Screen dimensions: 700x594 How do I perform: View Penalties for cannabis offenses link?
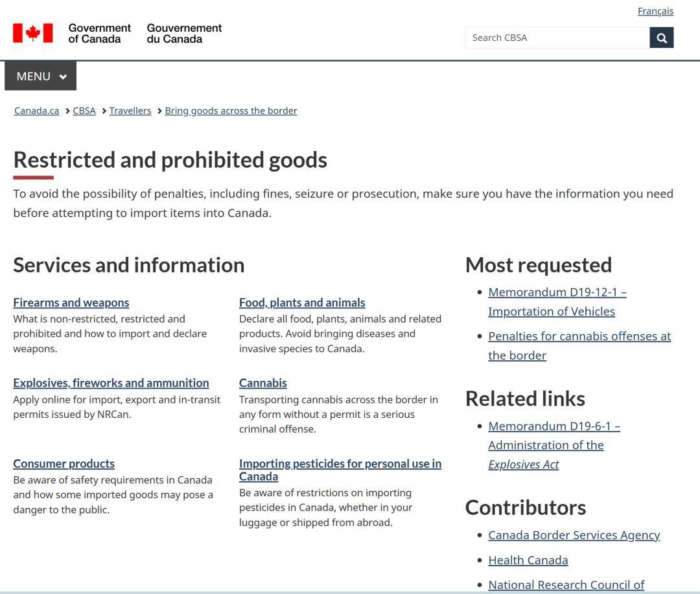579,336
